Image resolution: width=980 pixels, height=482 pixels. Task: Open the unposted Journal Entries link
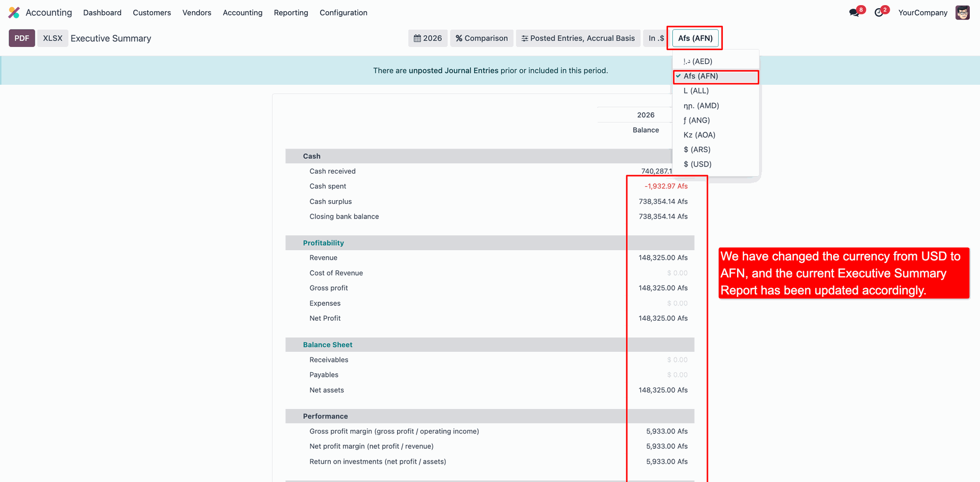point(453,70)
